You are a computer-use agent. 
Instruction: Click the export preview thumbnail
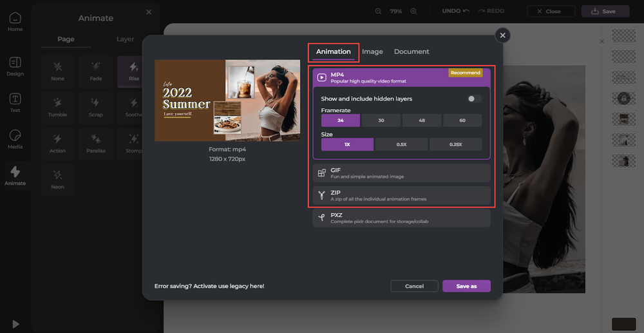click(227, 100)
